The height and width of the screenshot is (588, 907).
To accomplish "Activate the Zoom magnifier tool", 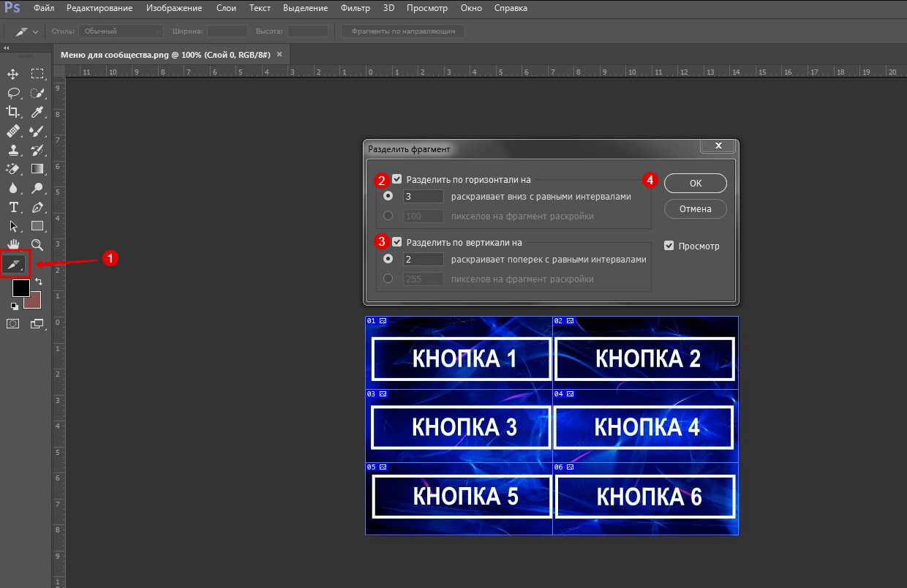I will click(37, 244).
